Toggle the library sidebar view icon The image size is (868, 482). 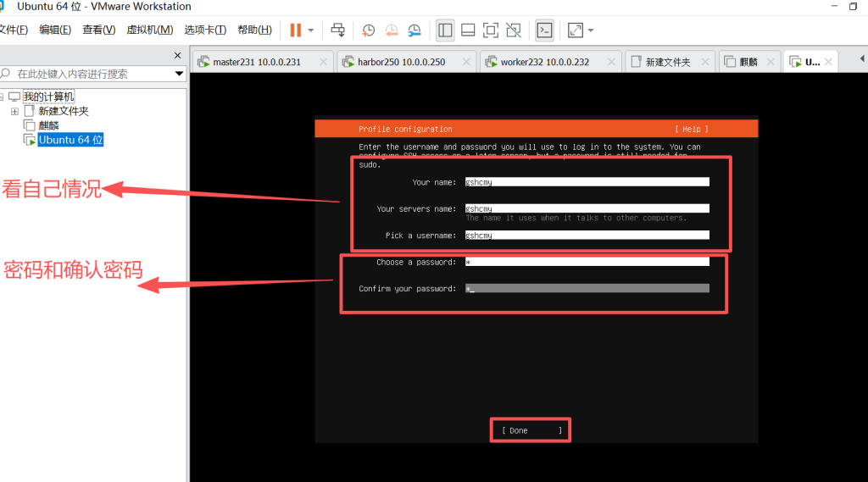[445, 30]
